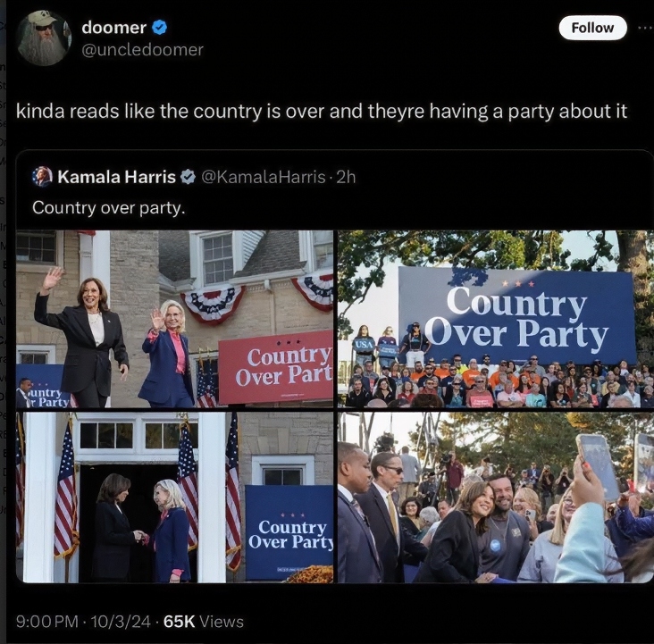Image resolution: width=654 pixels, height=644 pixels.
Task: Click the 9:00 PM · 10/3/24 timestamp
Action: click(83, 622)
